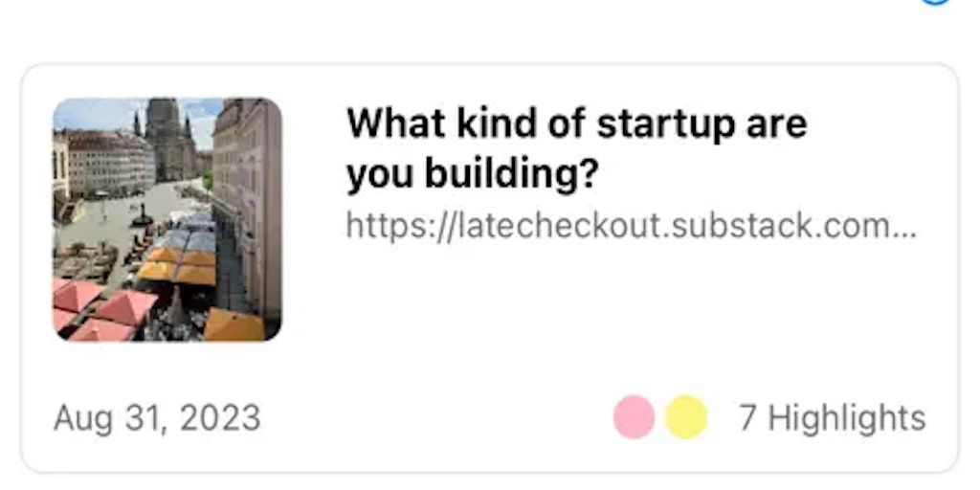This screenshot has height=490, width=980.
Task: Click the yellow highlight color dot
Action: coord(686,417)
